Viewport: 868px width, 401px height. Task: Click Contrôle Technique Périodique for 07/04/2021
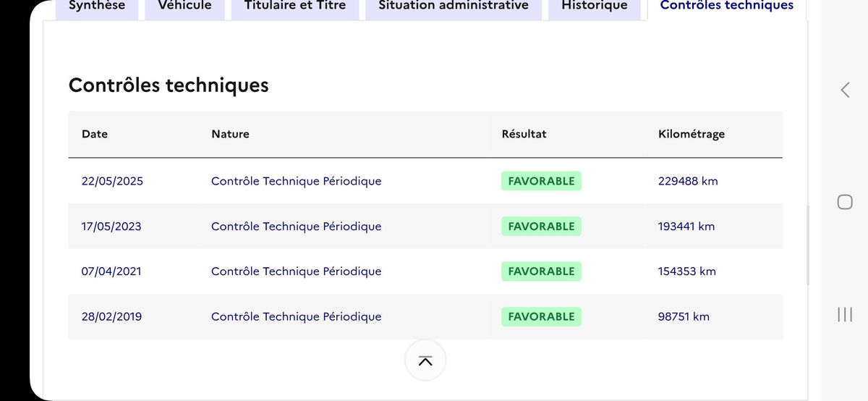coord(296,271)
